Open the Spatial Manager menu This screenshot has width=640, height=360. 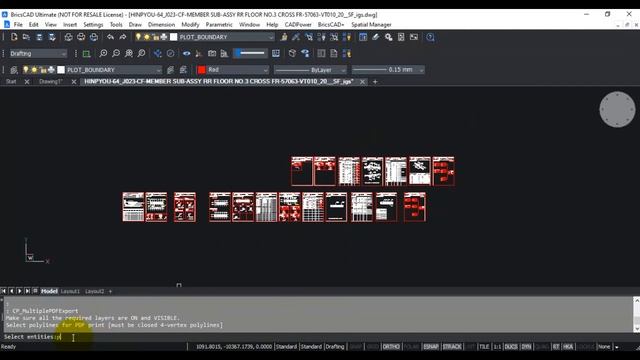click(371, 24)
